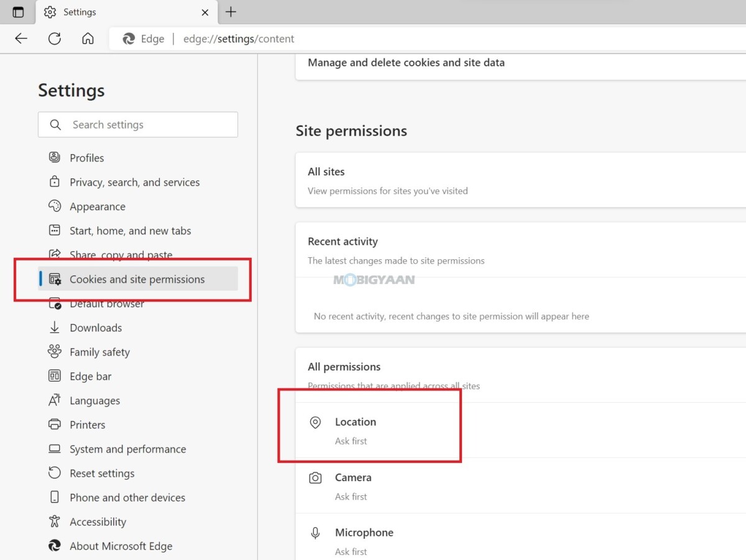
Task: Click the System and performance icon
Action: (55, 449)
